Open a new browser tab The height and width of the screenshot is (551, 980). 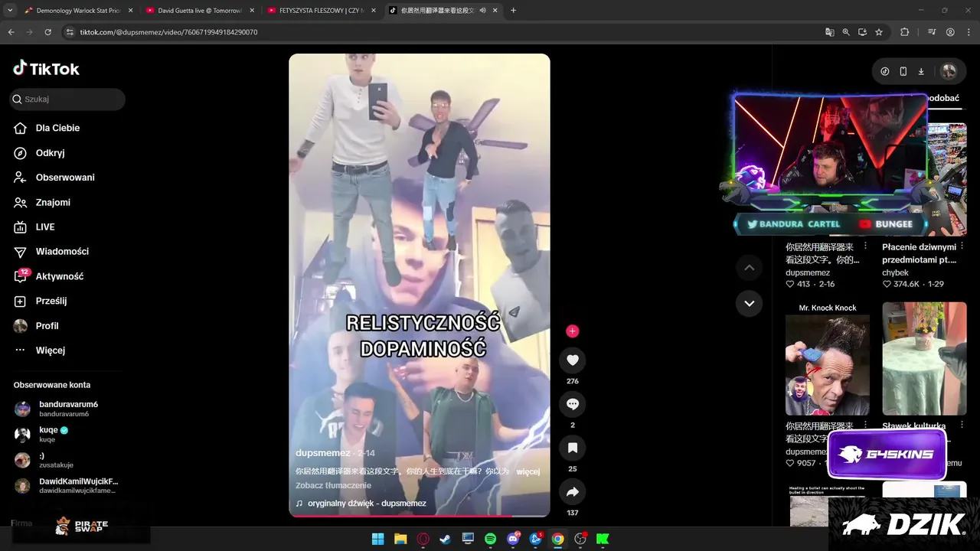pyautogui.click(x=513, y=11)
